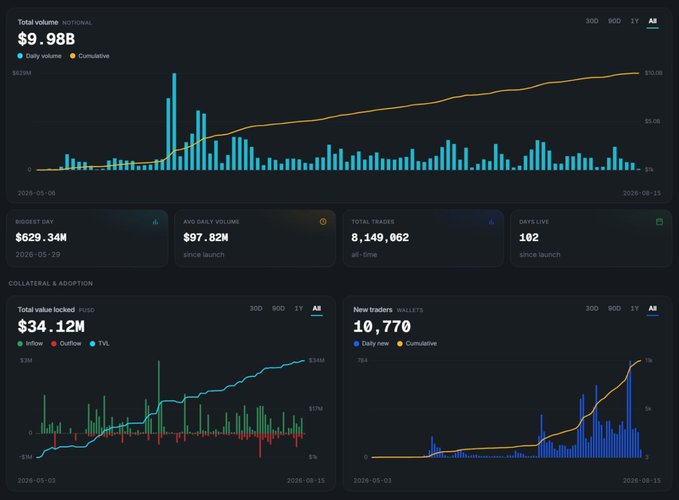
Task: Click clock icon on Avg Daily Volume card
Action: (x=323, y=222)
